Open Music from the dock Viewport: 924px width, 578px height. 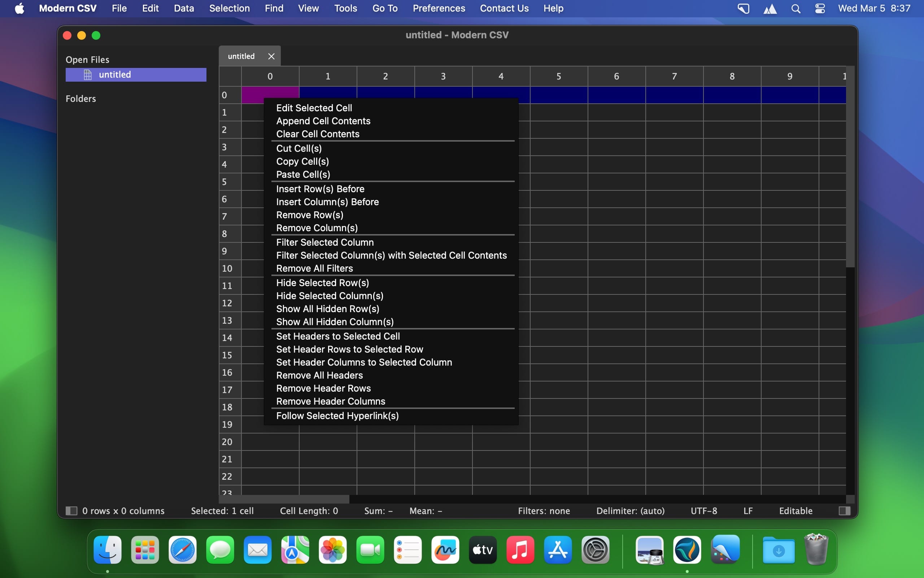click(x=520, y=550)
